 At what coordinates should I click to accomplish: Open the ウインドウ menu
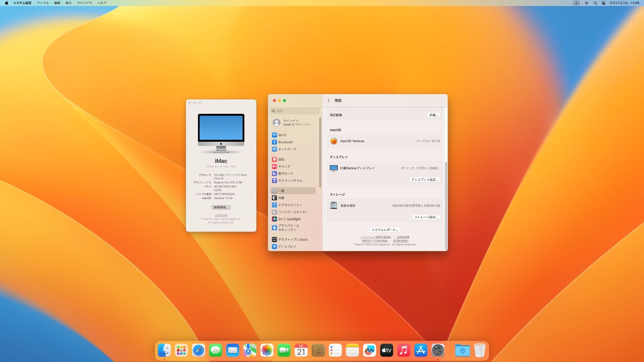[x=85, y=3]
